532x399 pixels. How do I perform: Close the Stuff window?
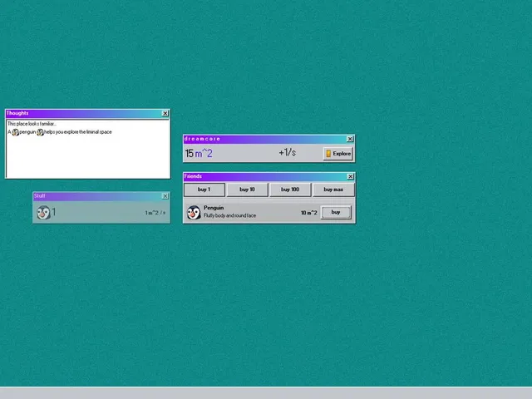165,196
